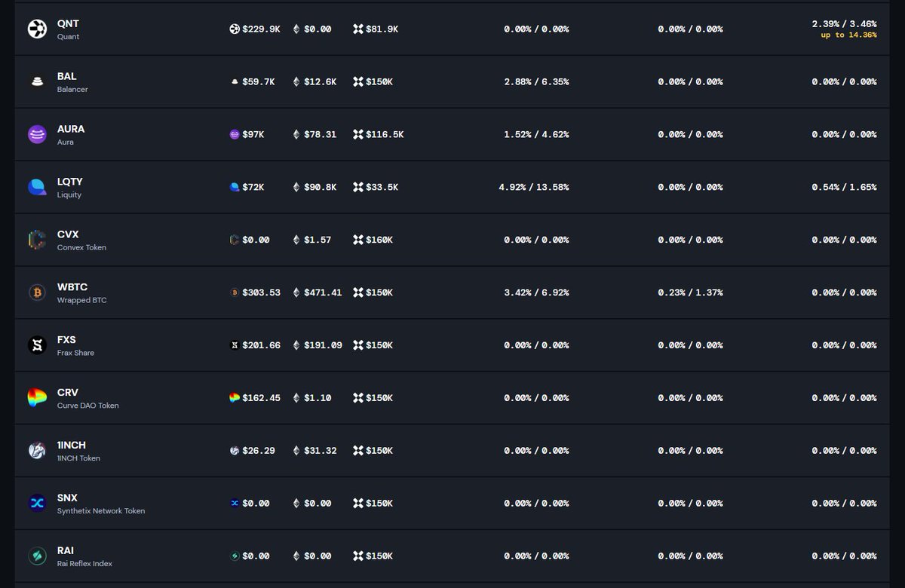Open the QNT token name
Viewport: 905px width, 588px height.
68,23
